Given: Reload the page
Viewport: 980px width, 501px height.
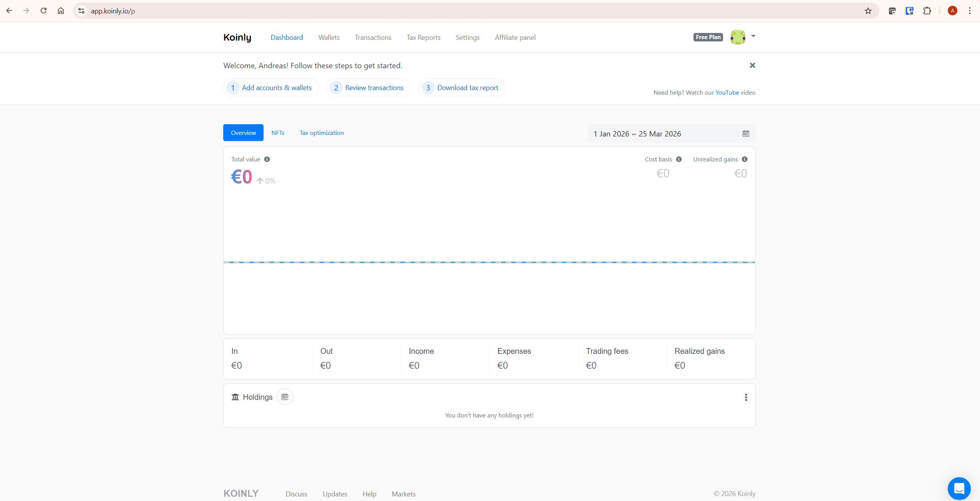Looking at the screenshot, I should (43, 10).
